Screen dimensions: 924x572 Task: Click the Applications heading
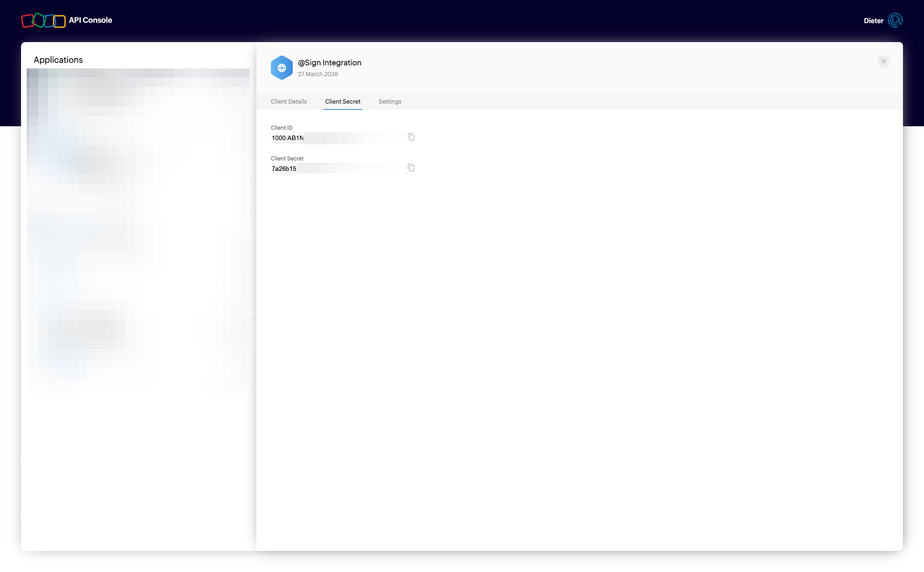(58, 60)
